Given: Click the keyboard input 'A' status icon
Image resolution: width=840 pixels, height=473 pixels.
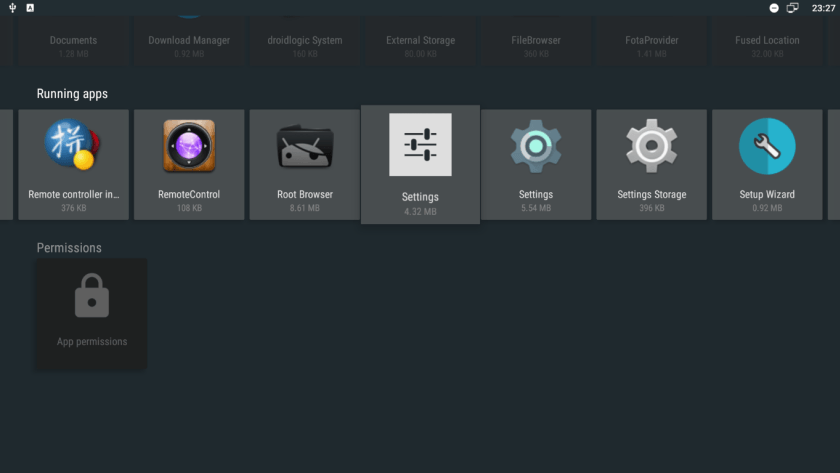Looking at the screenshot, I should click(30, 7).
